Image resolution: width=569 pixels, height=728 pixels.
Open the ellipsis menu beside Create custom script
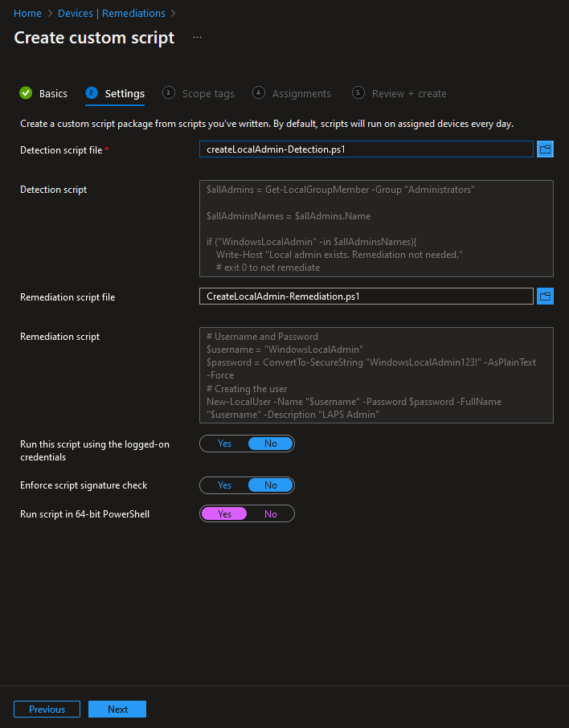tap(198, 38)
